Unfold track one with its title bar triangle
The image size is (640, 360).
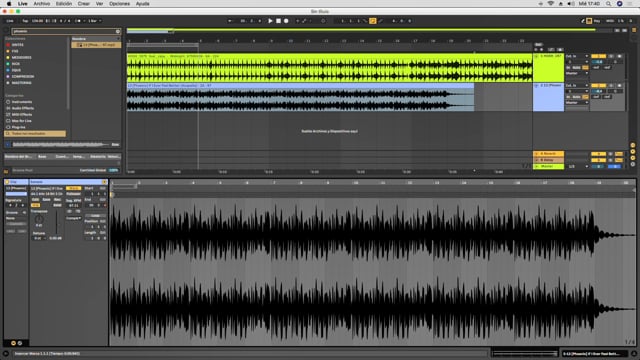[537, 56]
